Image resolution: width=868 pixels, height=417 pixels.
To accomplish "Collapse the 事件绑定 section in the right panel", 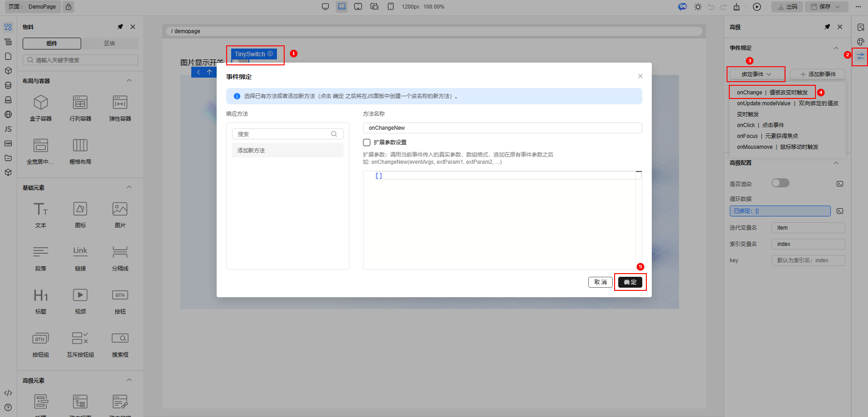I will [x=836, y=48].
